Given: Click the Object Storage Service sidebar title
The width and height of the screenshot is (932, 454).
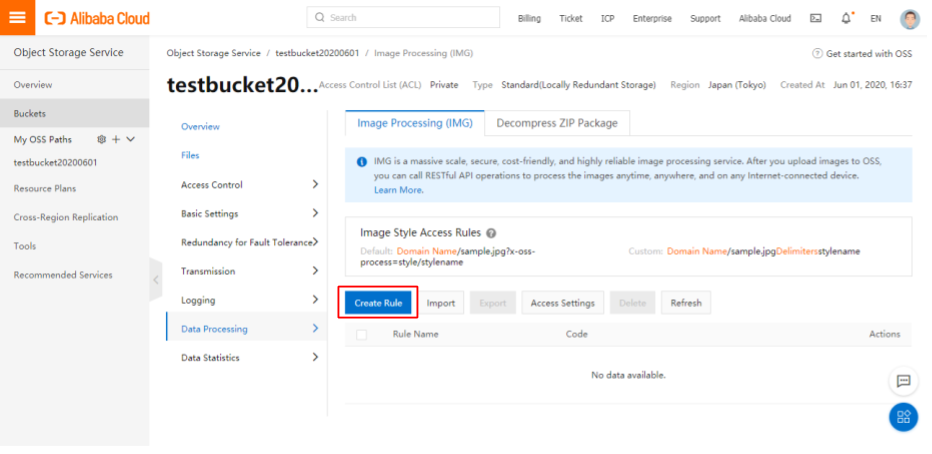Looking at the screenshot, I should (68, 52).
